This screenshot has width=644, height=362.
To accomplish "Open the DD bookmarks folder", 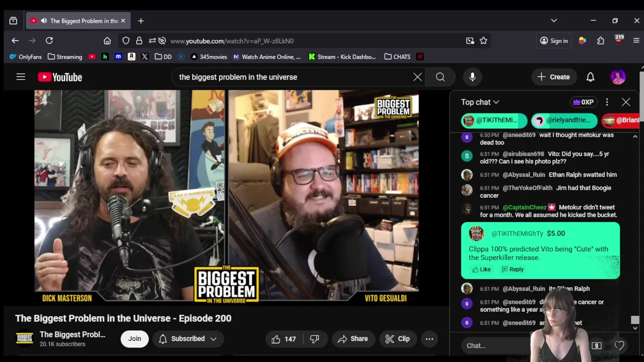I will click(x=163, y=57).
